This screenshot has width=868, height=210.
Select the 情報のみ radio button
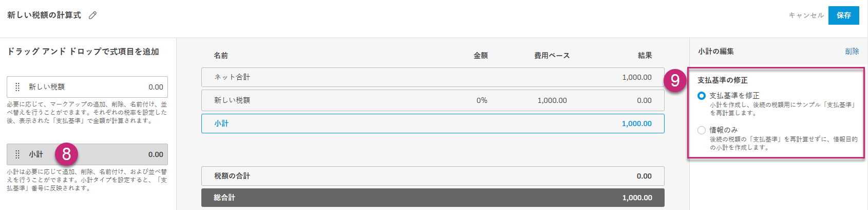pos(702,130)
